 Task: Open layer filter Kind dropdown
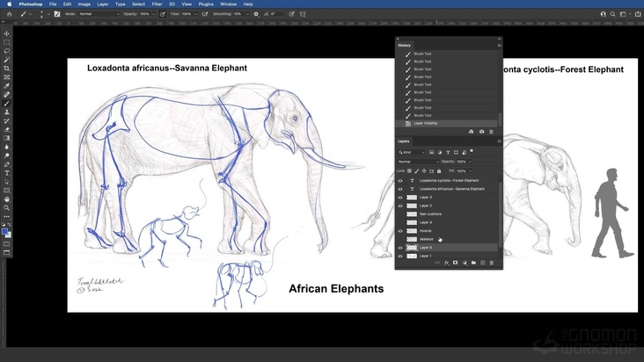point(412,153)
